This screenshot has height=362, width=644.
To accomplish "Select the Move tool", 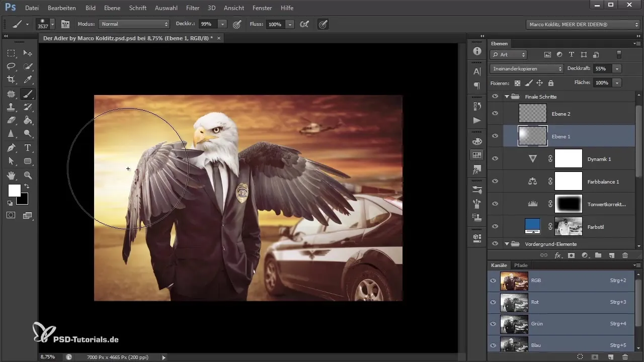I will tap(28, 53).
